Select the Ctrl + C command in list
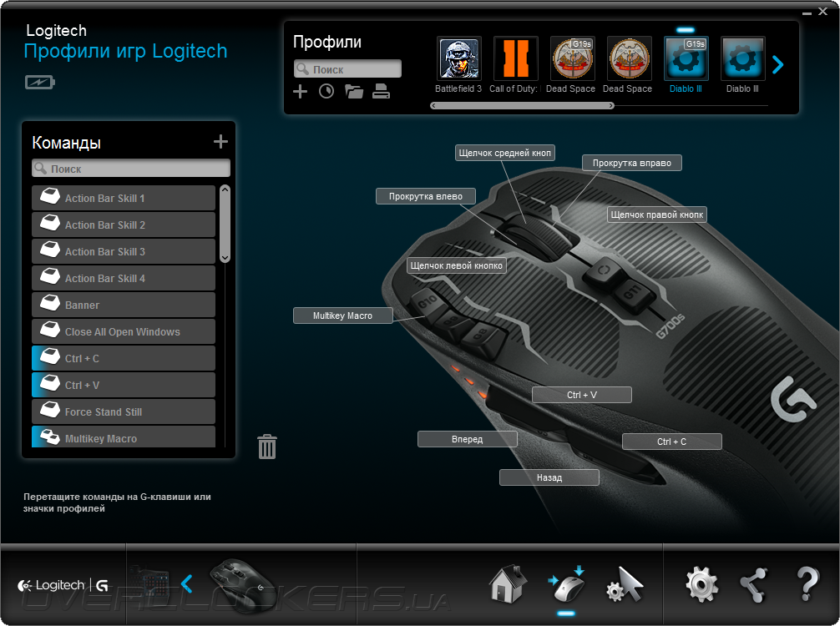The image size is (840, 626). (x=124, y=359)
